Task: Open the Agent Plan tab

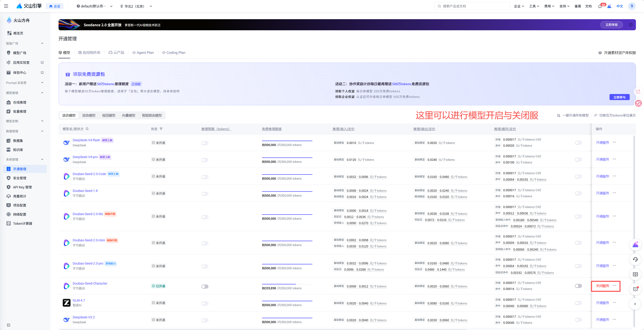Action: [x=143, y=52]
